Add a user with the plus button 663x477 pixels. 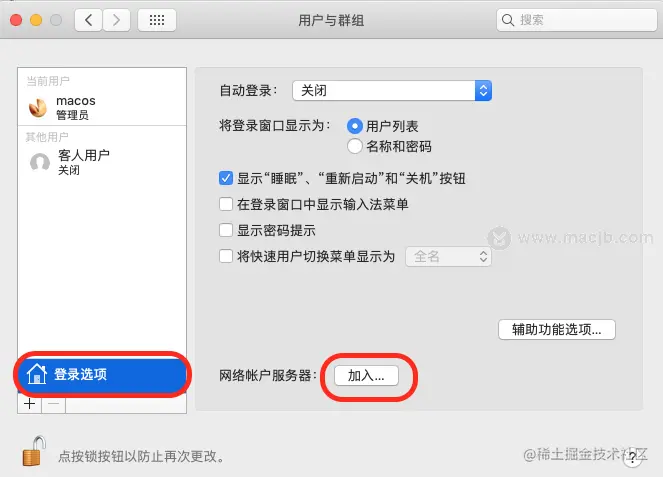tap(30, 404)
